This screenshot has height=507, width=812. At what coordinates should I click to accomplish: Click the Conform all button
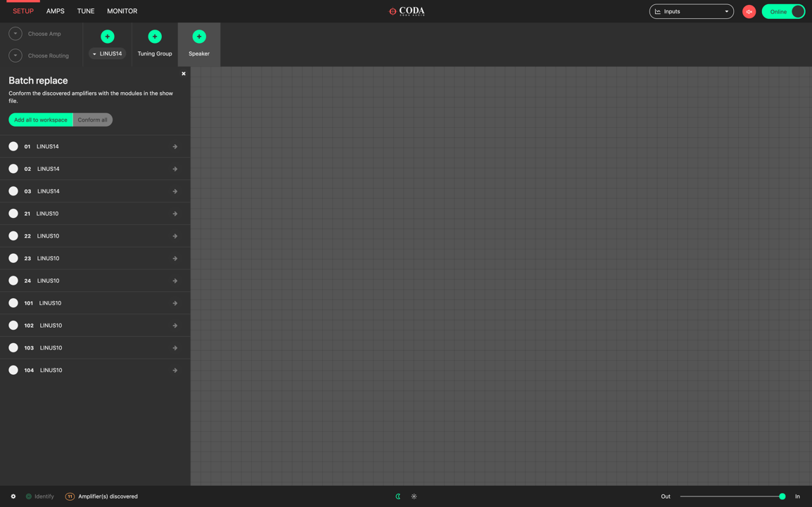pos(93,120)
